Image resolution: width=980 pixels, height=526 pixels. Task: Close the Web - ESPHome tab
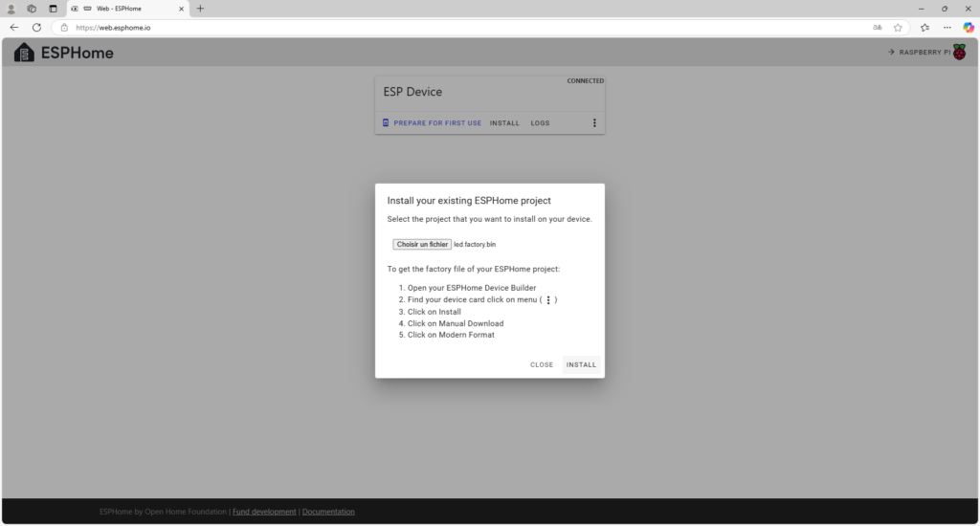181,9
